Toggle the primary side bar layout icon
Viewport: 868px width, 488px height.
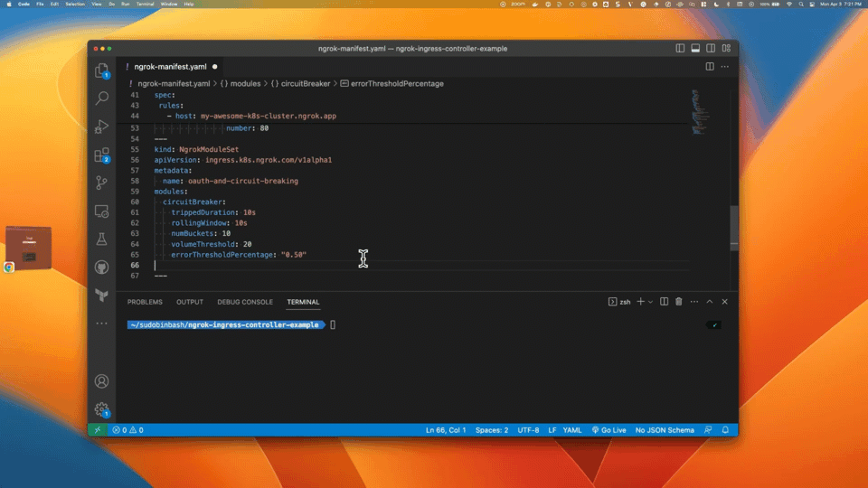coord(680,49)
